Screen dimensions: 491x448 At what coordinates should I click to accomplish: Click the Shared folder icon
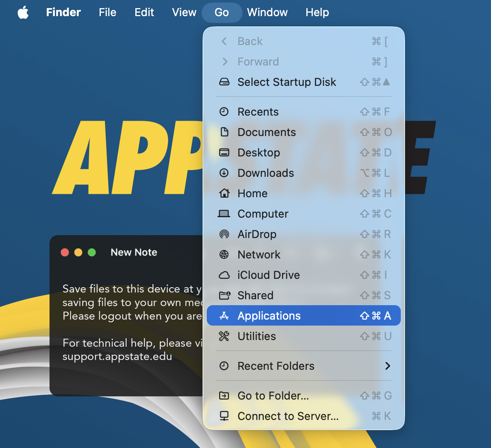click(225, 295)
